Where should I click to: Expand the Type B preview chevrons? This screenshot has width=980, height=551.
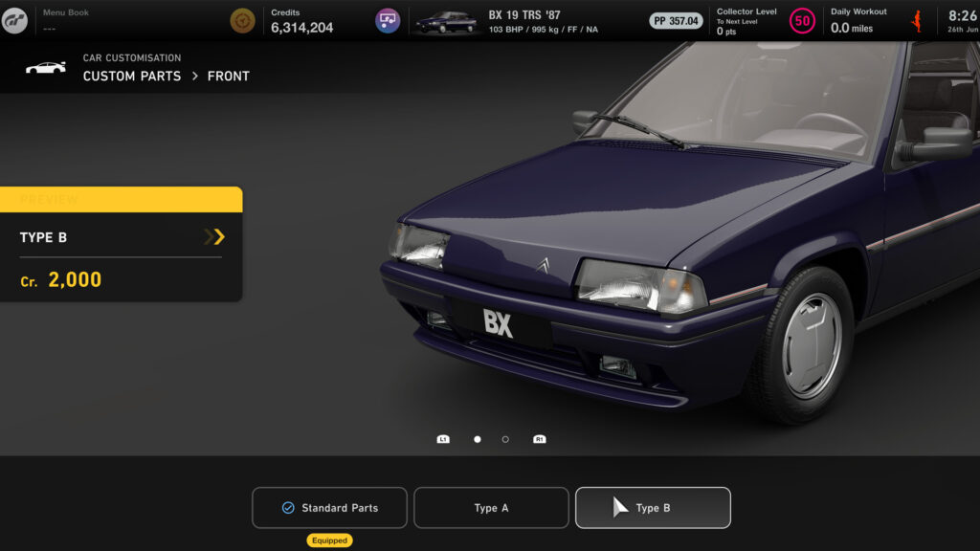[214, 237]
